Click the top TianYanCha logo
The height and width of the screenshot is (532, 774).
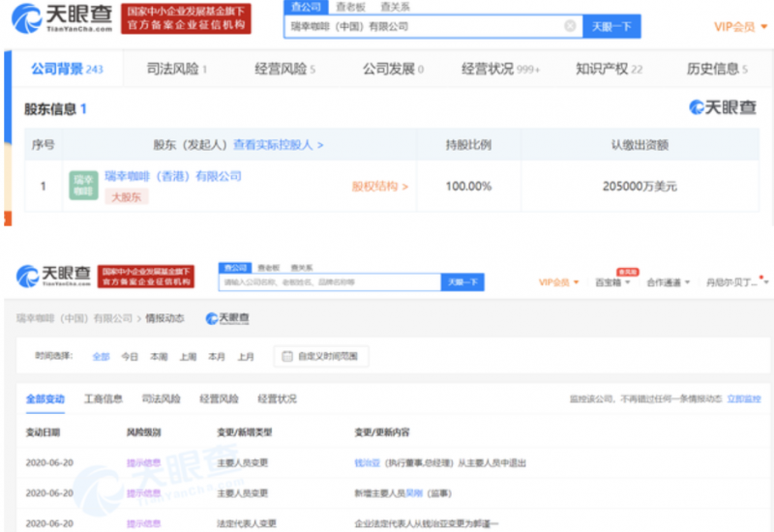pos(62,18)
